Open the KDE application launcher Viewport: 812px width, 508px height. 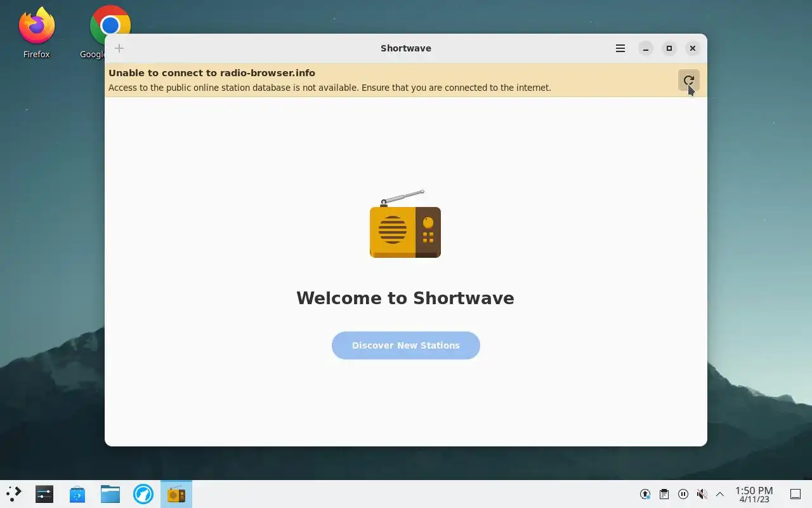(x=14, y=494)
